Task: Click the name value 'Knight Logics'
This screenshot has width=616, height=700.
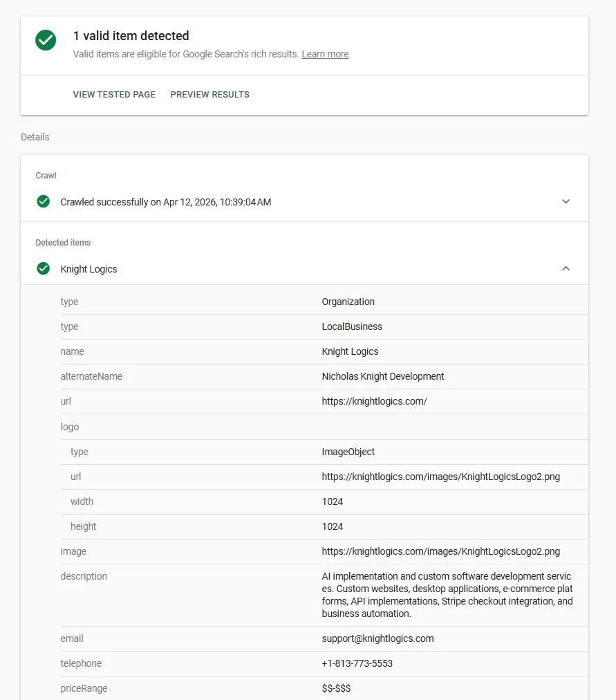Action: (350, 352)
